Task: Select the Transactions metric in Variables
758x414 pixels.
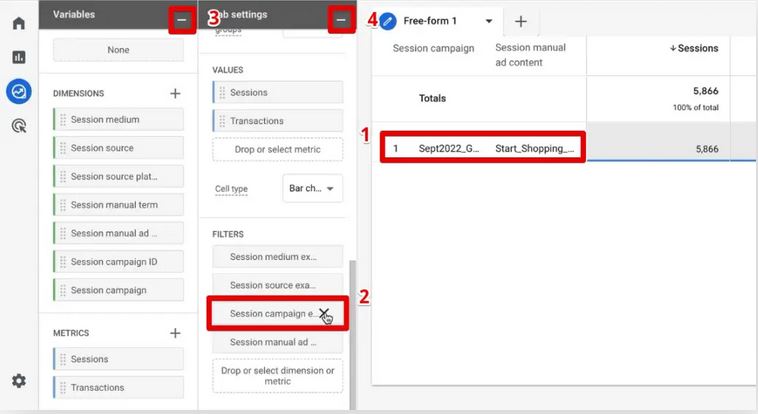Action: (118, 387)
